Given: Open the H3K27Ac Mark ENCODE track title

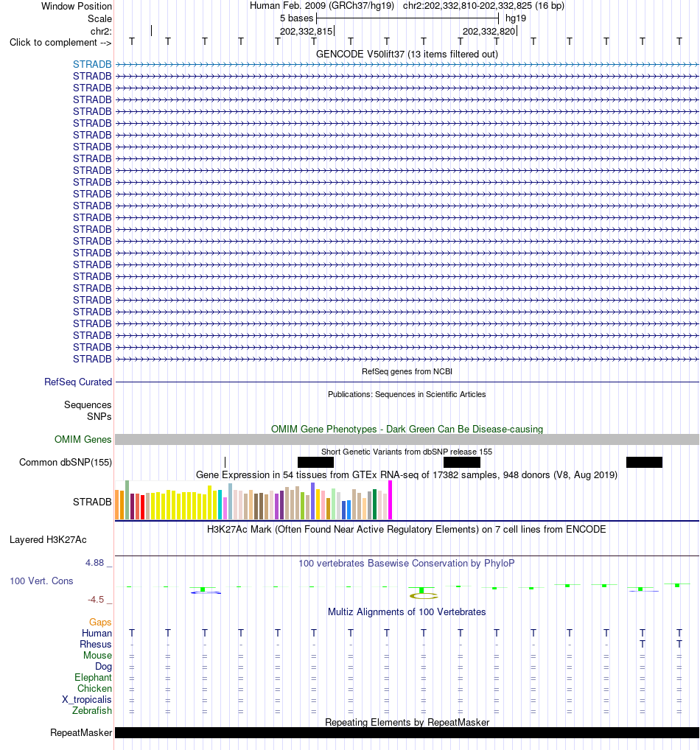Looking at the screenshot, I should 407,530.
